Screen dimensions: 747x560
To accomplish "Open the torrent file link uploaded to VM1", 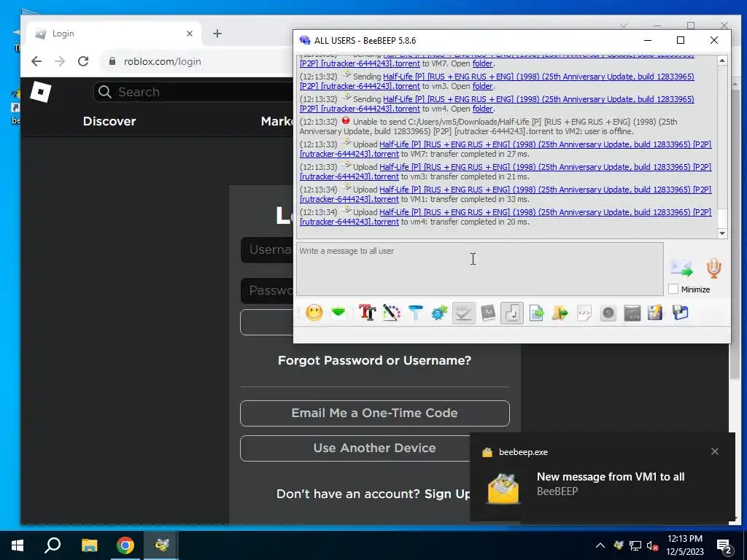I will click(x=506, y=194).
